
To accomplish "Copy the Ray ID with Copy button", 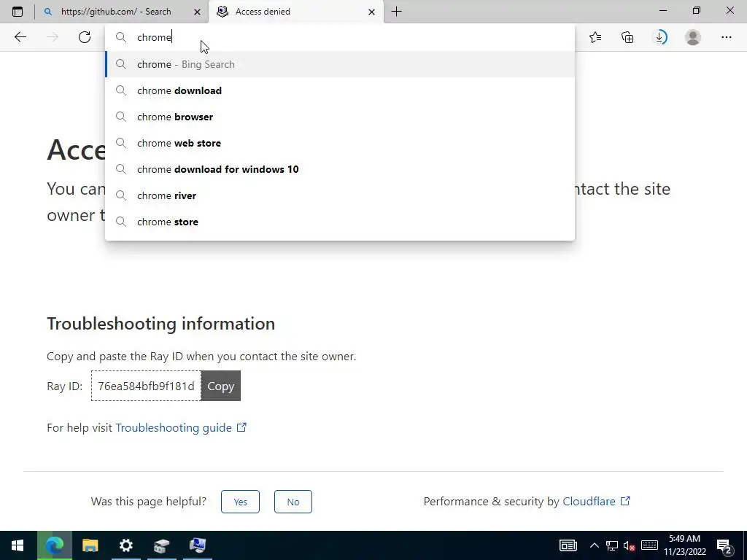I will click(x=220, y=386).
